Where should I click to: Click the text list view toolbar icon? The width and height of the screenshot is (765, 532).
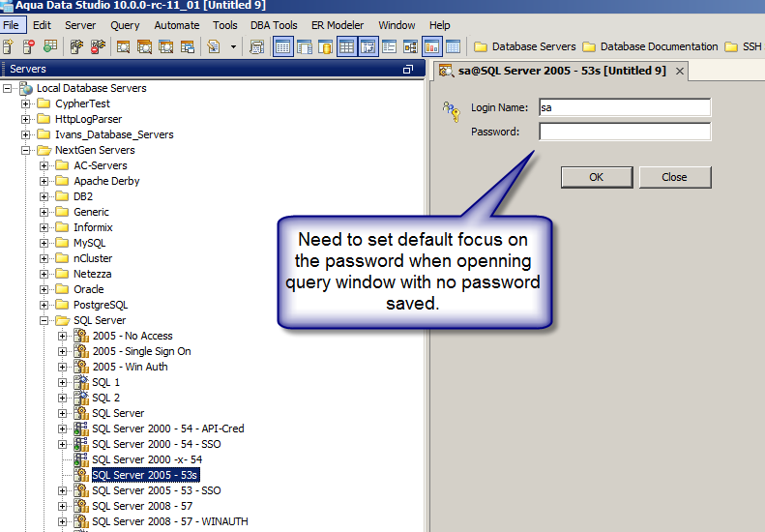[x=389, y=46]
